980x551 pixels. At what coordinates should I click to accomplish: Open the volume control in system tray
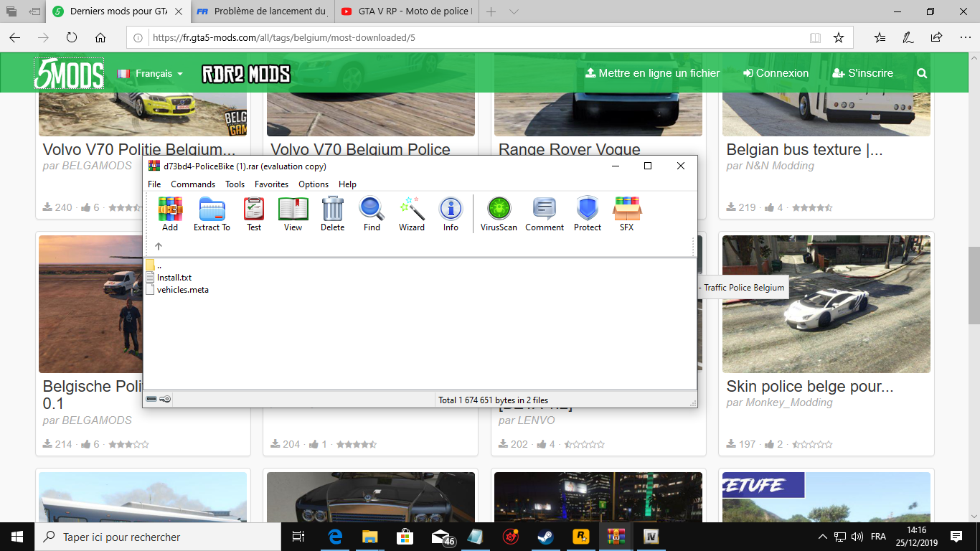[x=857, y=537]
